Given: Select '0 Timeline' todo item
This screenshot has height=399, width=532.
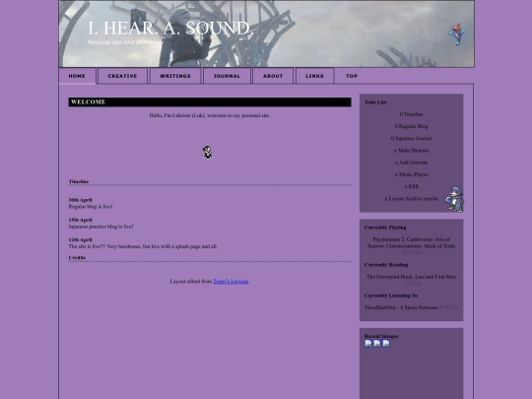Looking at the screenshot, I should 411,114.
